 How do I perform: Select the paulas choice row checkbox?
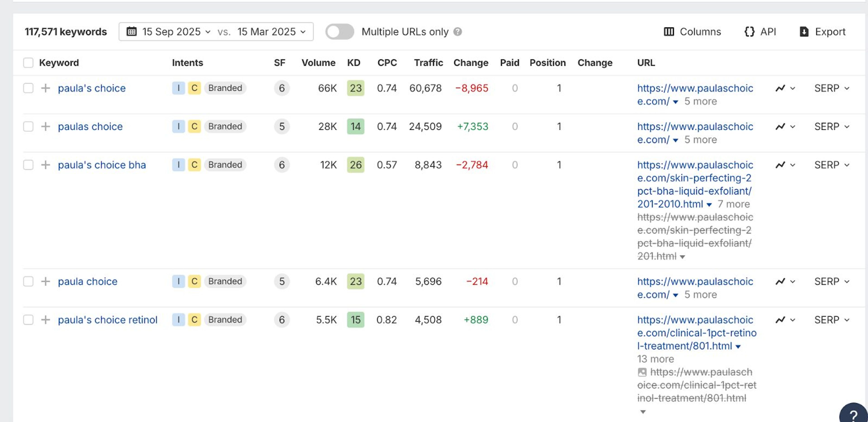[28, 126]
